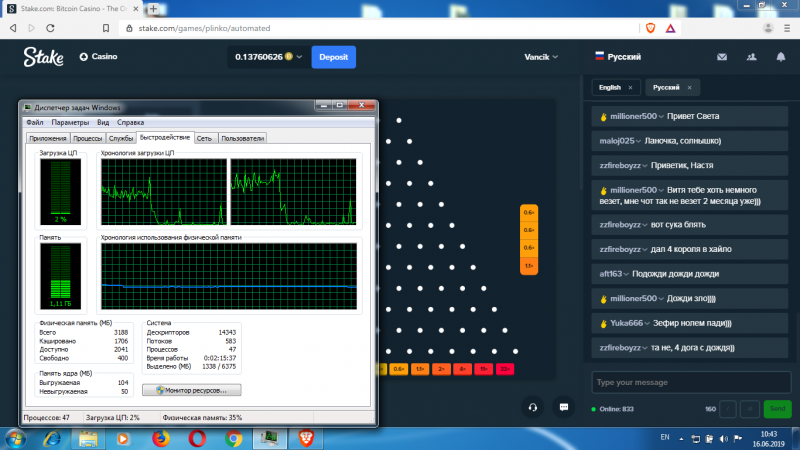
Task: Expand Yuka666 user options
Action: pyautogui.click(x=647, y=323)
